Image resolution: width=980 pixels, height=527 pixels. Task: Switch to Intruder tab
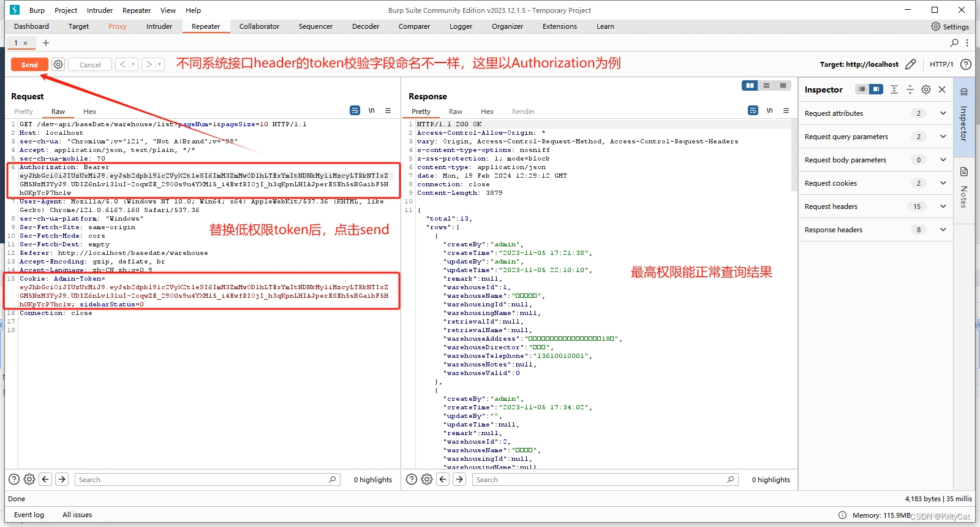159,26
